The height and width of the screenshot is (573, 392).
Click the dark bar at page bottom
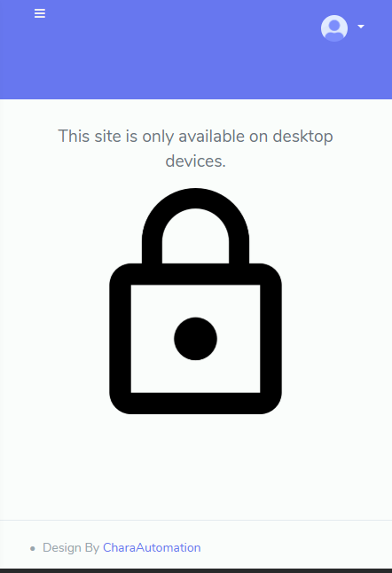(196, 571)
